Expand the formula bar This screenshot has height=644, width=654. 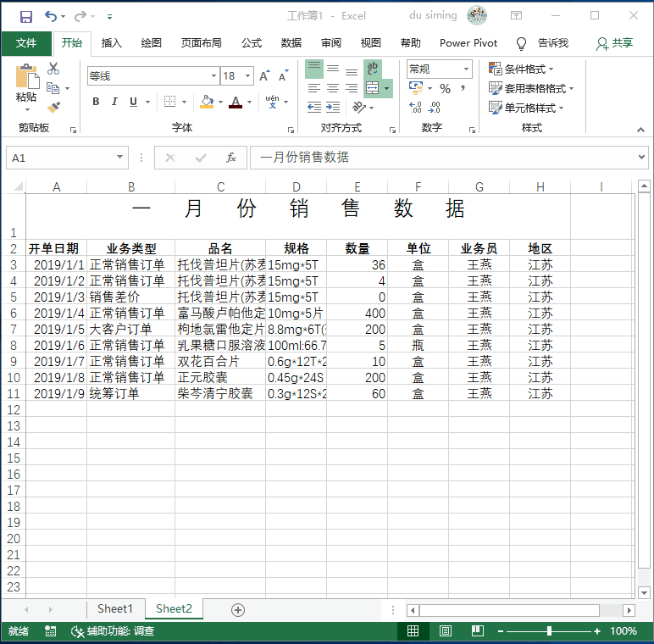tap(641, 157)
